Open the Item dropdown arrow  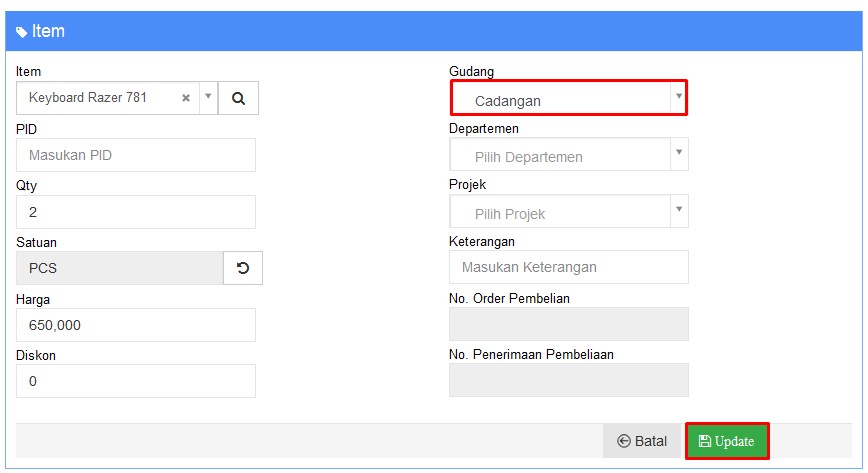208,96
